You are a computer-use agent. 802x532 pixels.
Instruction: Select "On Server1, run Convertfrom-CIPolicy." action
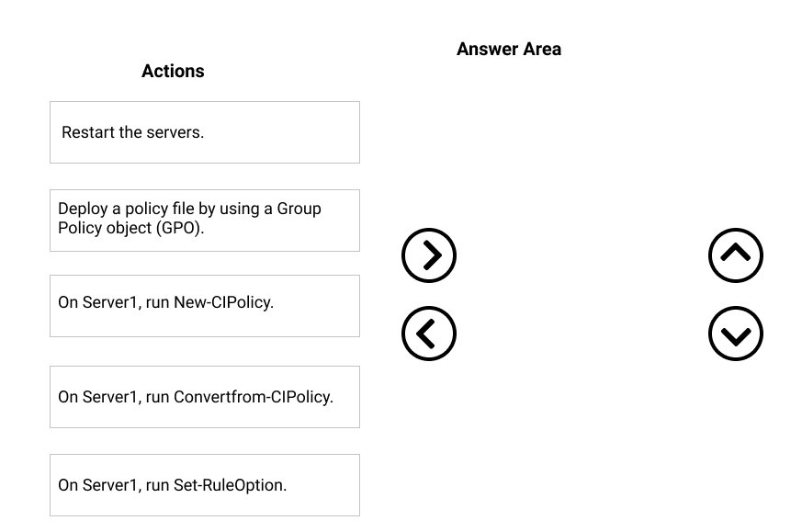(x=205, y=397)
